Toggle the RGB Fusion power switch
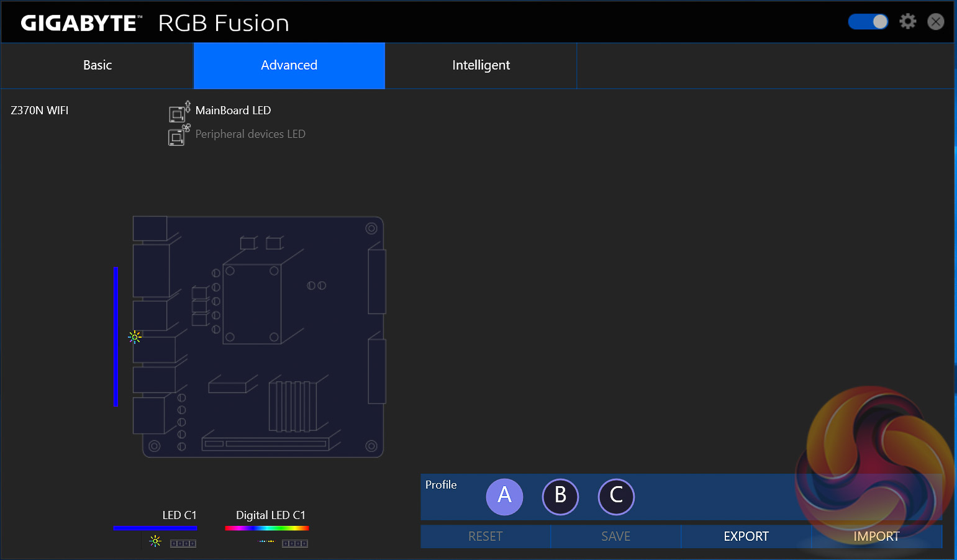This screenshot has height=560, width=957. click(x=868, y=22)
